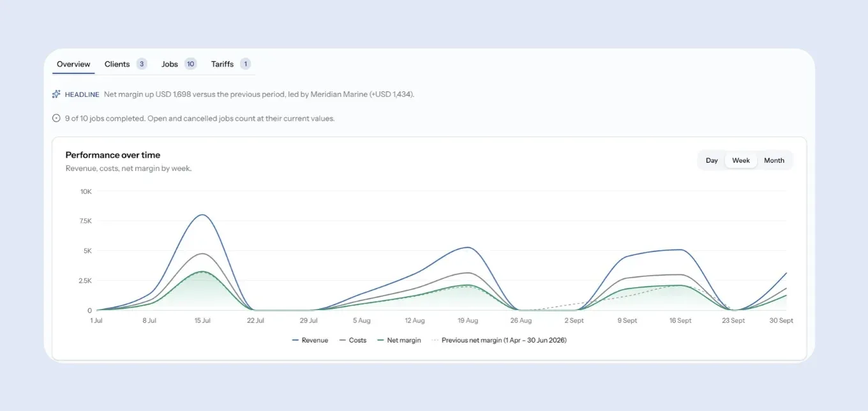
Task: Click the 9 Sept axis label
Action: [627, 321]
